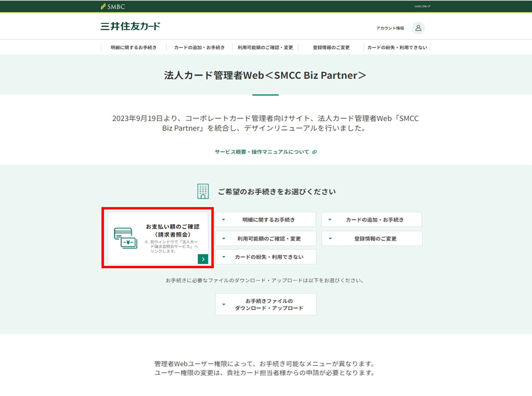Screen dimensions: 532x396
Task: Open 利用可能額のご確認・変更 in navigation bar
Action: (265, 48)
